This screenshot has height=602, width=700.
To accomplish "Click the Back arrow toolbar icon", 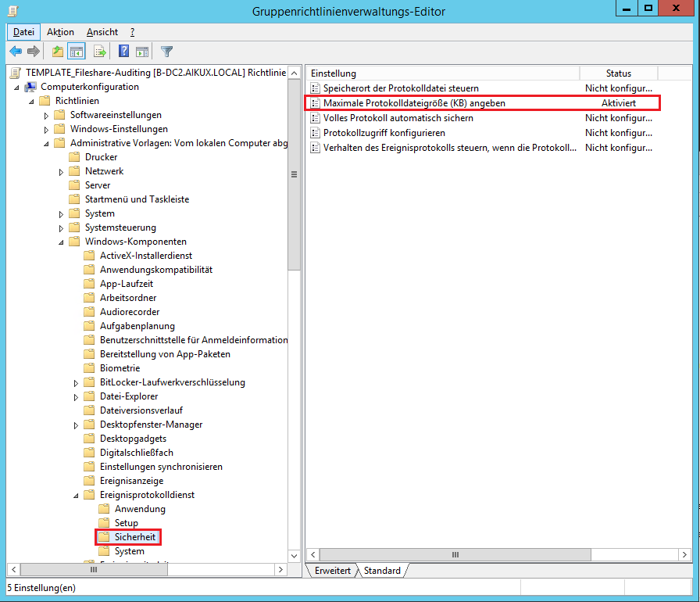I will (16, 52).
